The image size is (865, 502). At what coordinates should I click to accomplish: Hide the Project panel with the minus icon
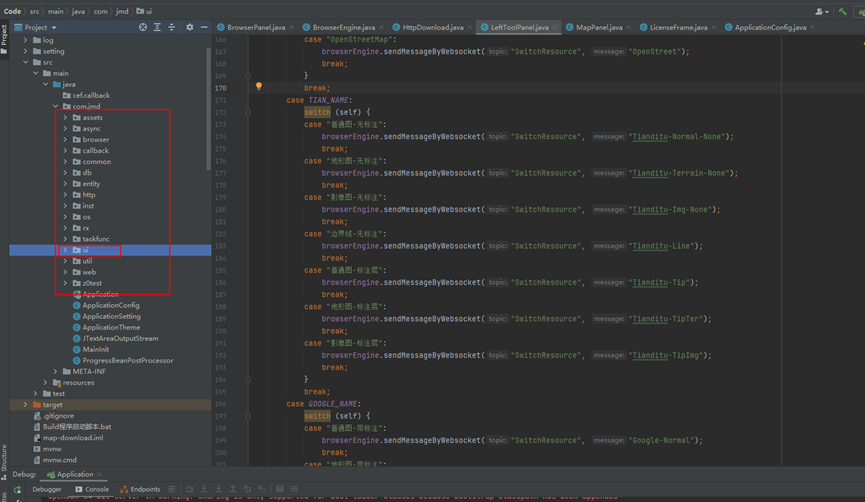click(x=204, y=27)
